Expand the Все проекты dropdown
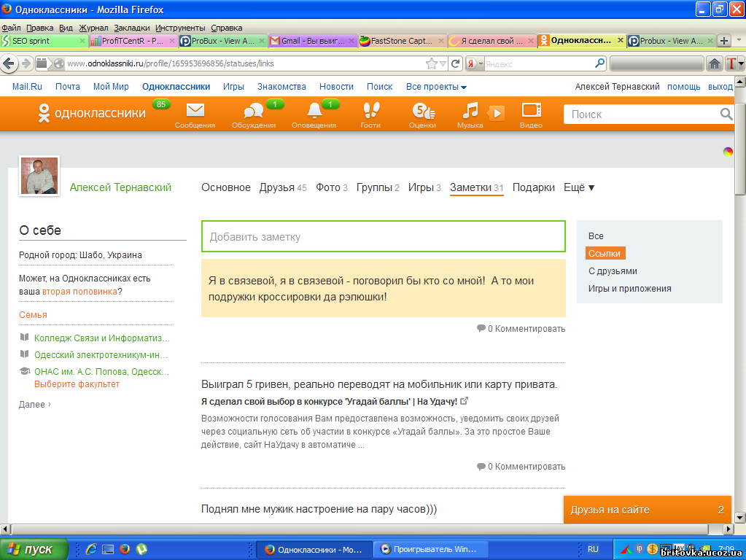746x560 pixels. point(436,87)
